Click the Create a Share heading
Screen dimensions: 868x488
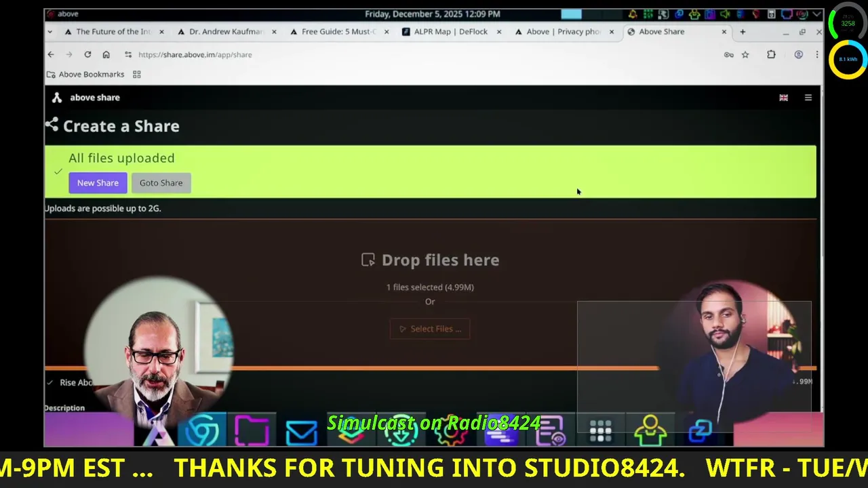click(121, 126)
